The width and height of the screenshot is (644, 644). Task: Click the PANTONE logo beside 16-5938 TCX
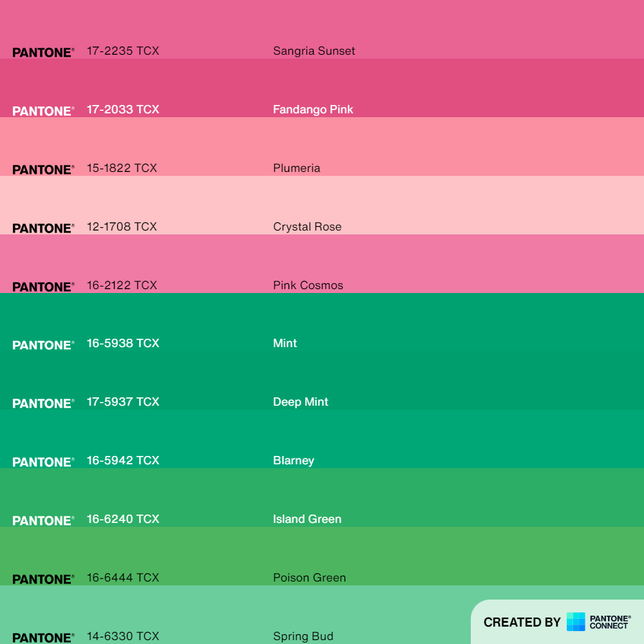coord(43,345)
